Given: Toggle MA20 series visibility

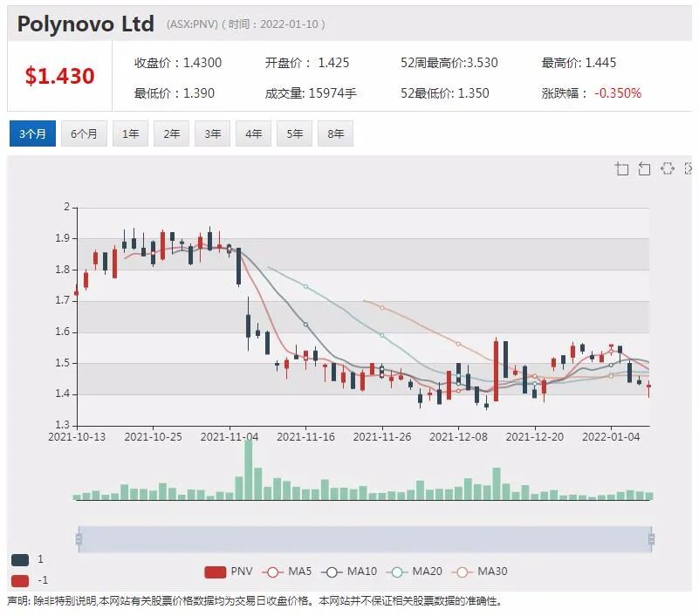Looking at the screenshot, I should pos(415,572).
